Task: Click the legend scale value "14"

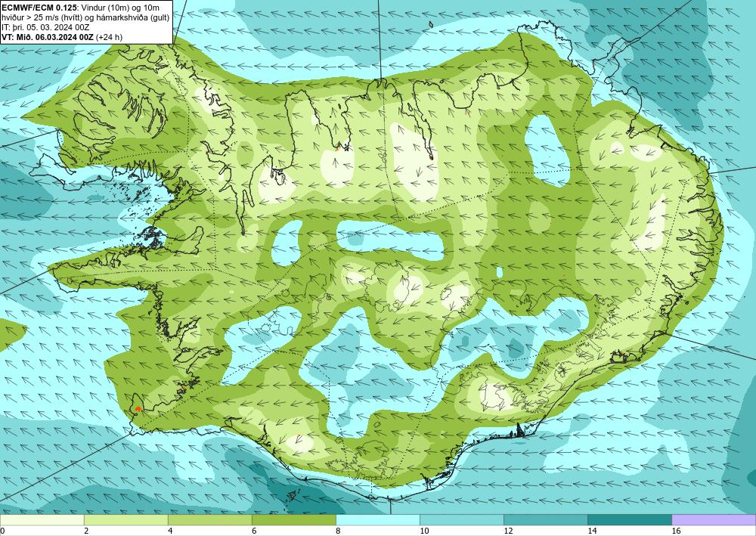Action: pos(592,531)
